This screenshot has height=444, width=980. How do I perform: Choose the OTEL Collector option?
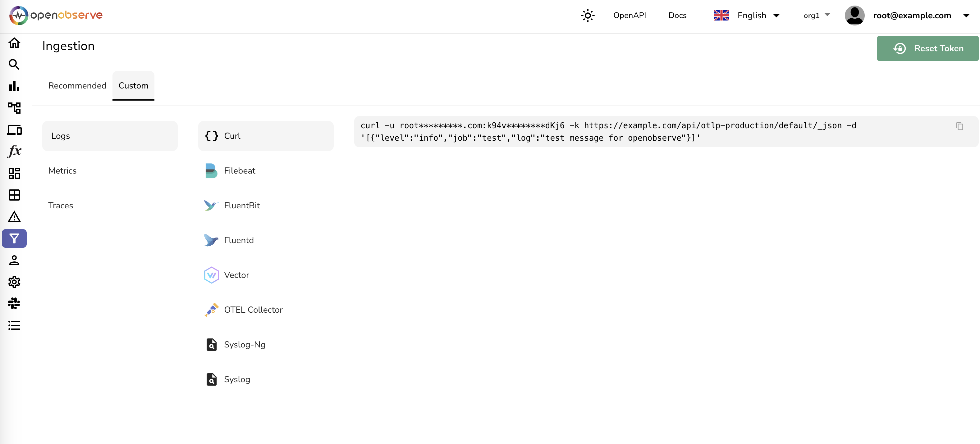coord(253,310)
